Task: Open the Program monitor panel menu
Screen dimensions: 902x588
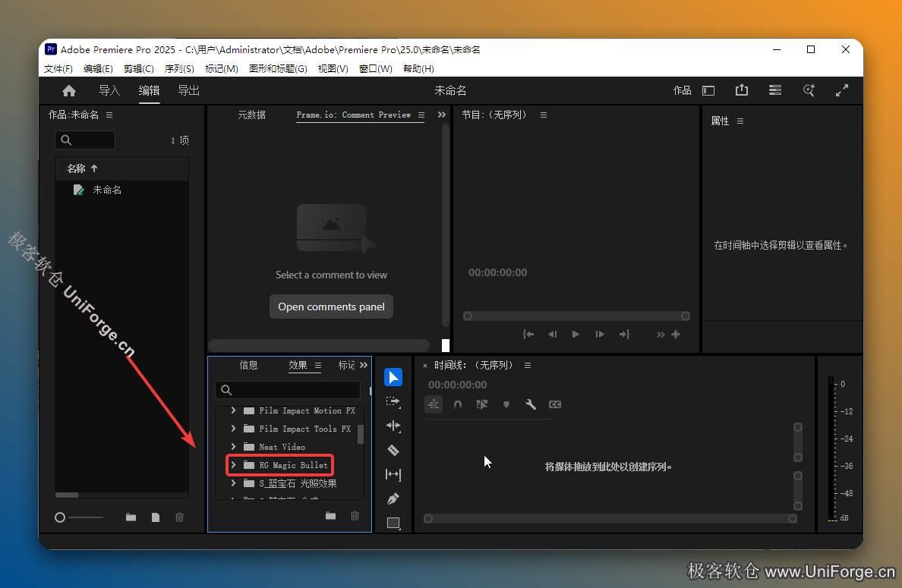Action: tap(544, 115)
